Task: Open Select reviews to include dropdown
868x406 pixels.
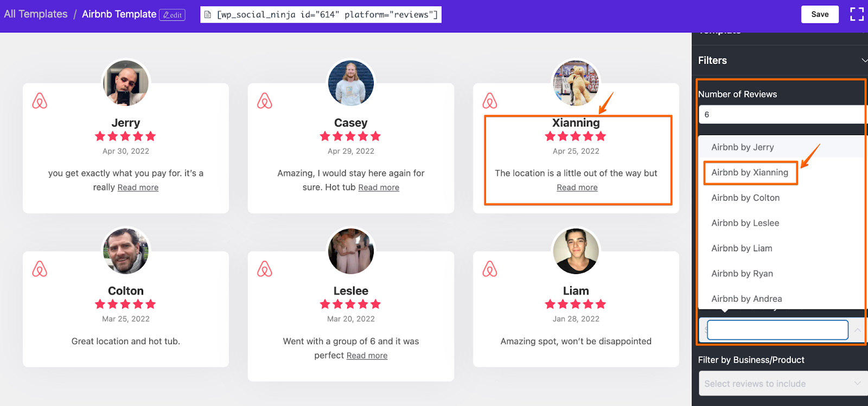Action: (783, 384)
